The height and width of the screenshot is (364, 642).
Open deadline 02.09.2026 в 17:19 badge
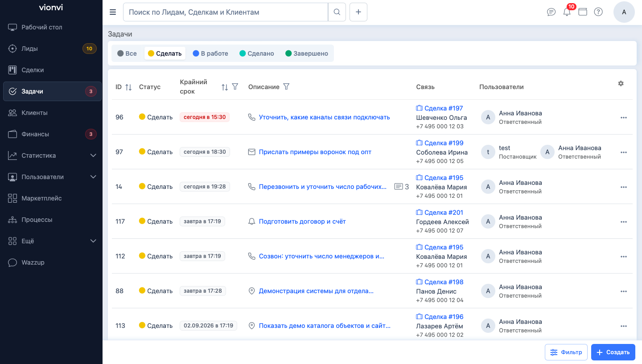[x=208, y=326]
